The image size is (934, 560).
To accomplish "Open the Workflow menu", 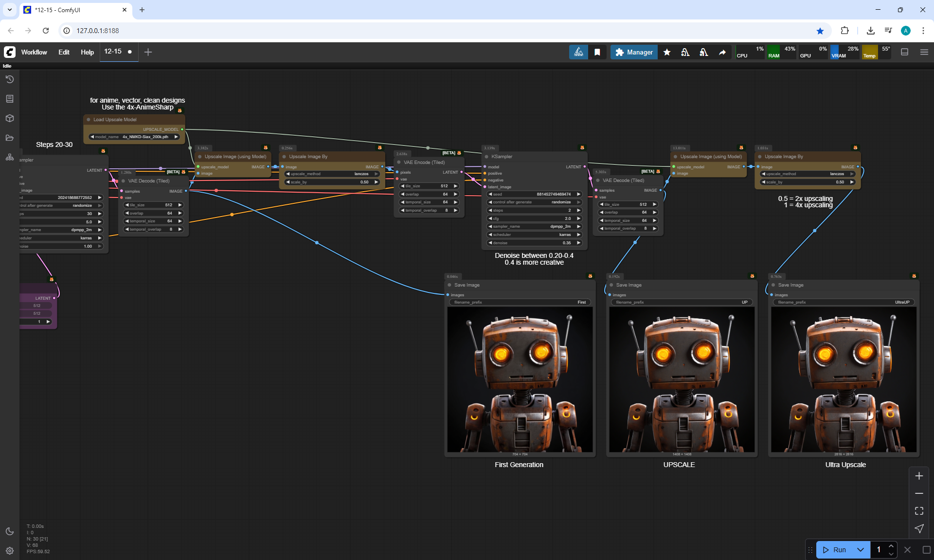I will [x=34, y=52].
